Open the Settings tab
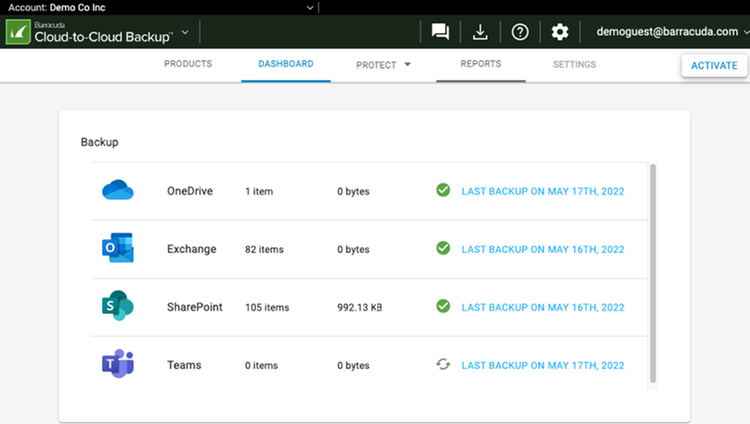 [574, 65]
